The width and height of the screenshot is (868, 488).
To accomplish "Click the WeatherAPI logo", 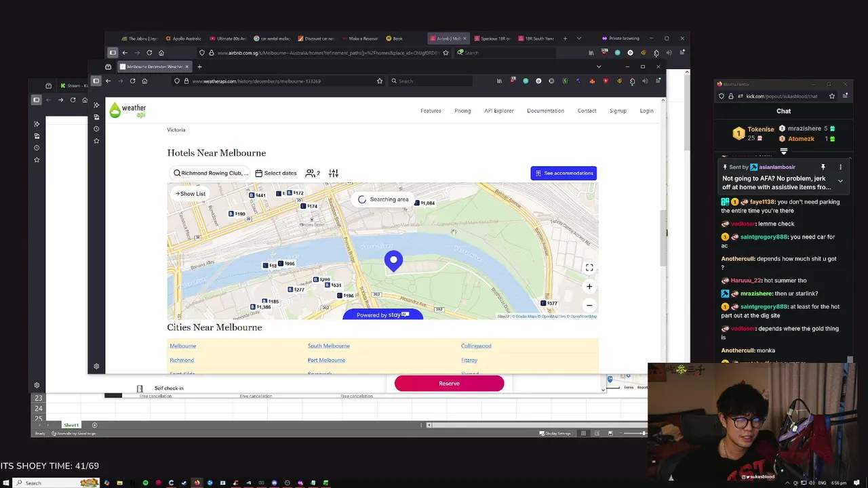I will point(127,110).
